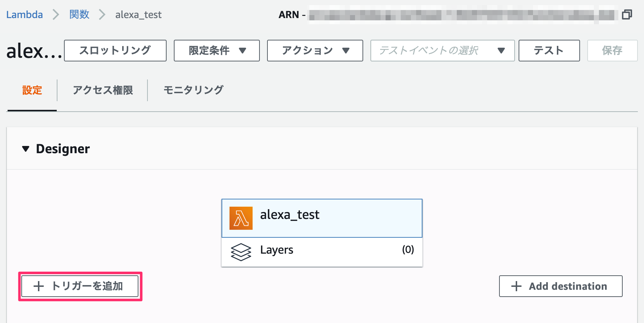Run the function with テスト button

point(549,51)
